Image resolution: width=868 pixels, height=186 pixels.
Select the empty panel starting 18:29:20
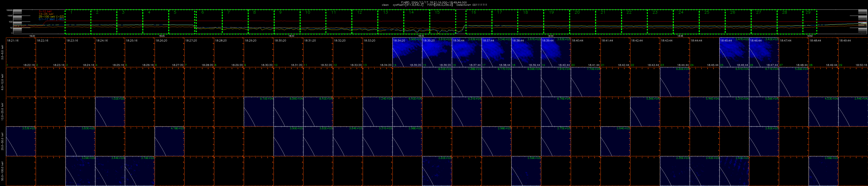(259, 52)
